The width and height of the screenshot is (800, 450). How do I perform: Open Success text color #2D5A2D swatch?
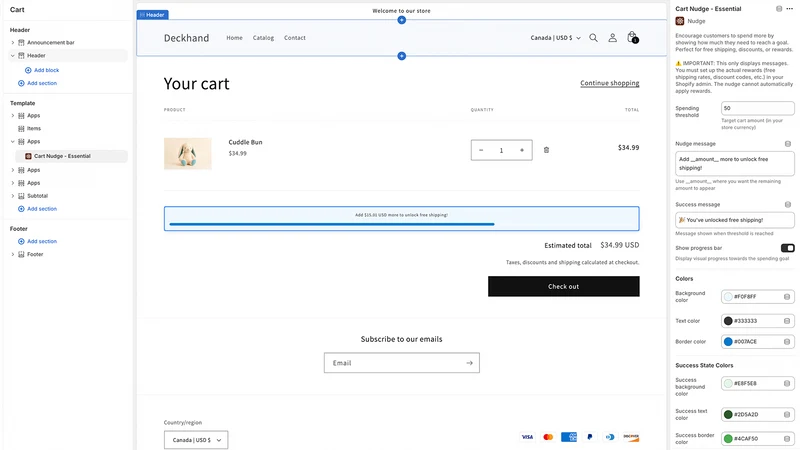pyautogui.click(x=728, y=414)
